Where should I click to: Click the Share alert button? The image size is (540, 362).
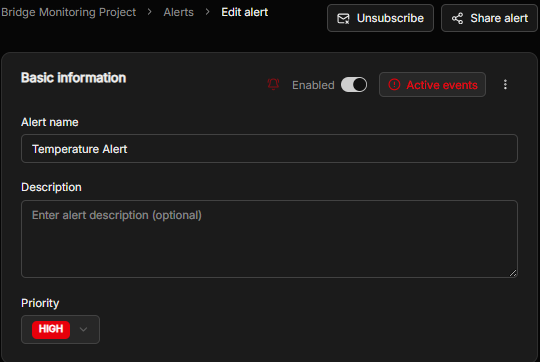[489, 18]
